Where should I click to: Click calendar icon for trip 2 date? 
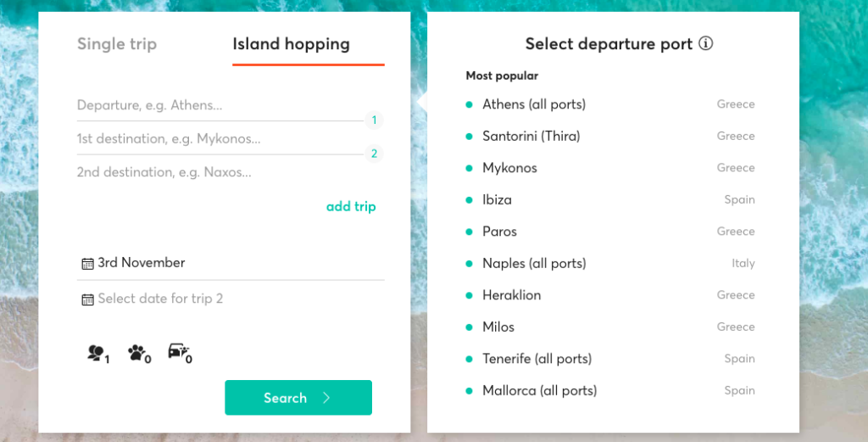pyautogui.click(x=87, y=299)
